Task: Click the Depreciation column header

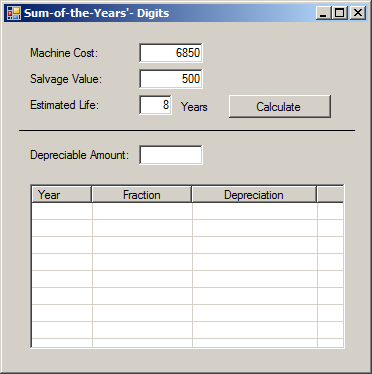Action: click(254, 195)
